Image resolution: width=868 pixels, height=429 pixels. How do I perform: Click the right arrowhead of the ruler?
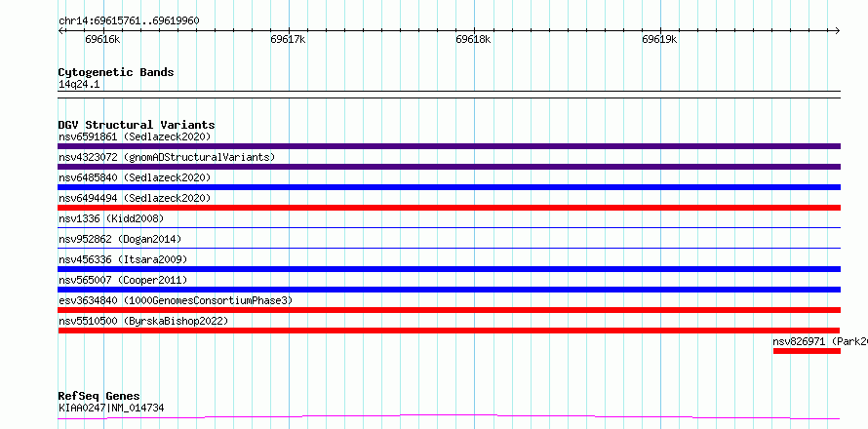[838, 30]
